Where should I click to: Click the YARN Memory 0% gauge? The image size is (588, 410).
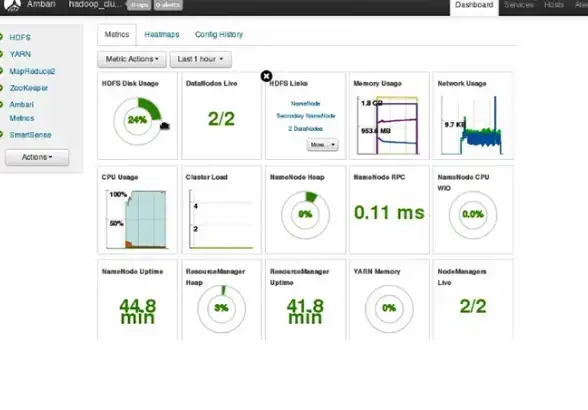pyautogui.click(x=389, y=309)
